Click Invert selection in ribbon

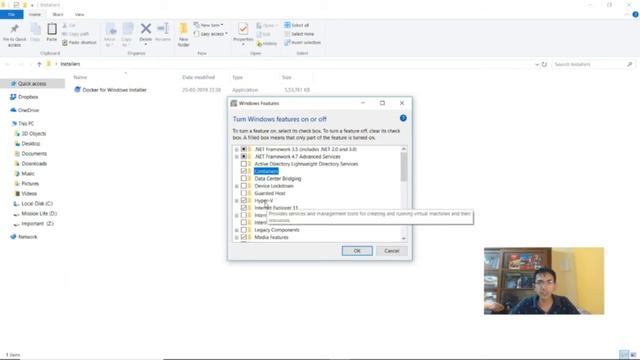coord(302,42)
